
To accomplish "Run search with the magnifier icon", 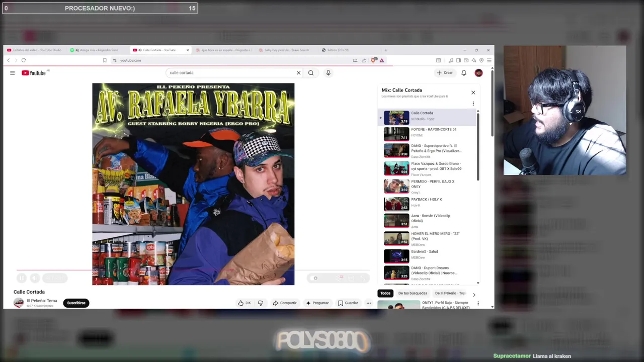I will click(x=311, y=73).
